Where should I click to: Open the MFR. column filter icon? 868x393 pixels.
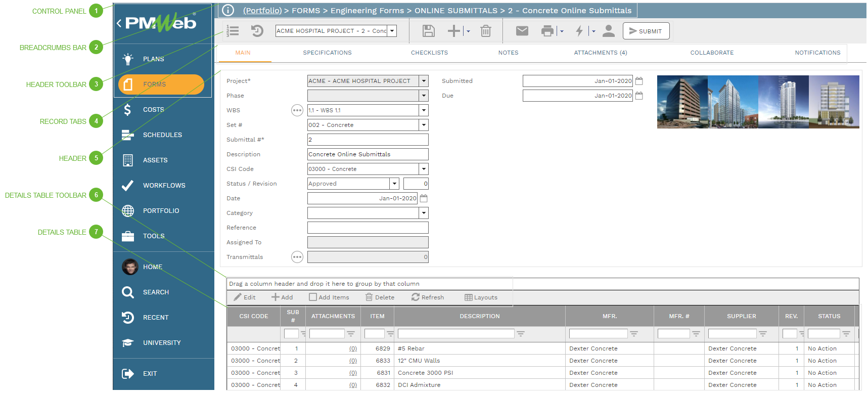634,334
